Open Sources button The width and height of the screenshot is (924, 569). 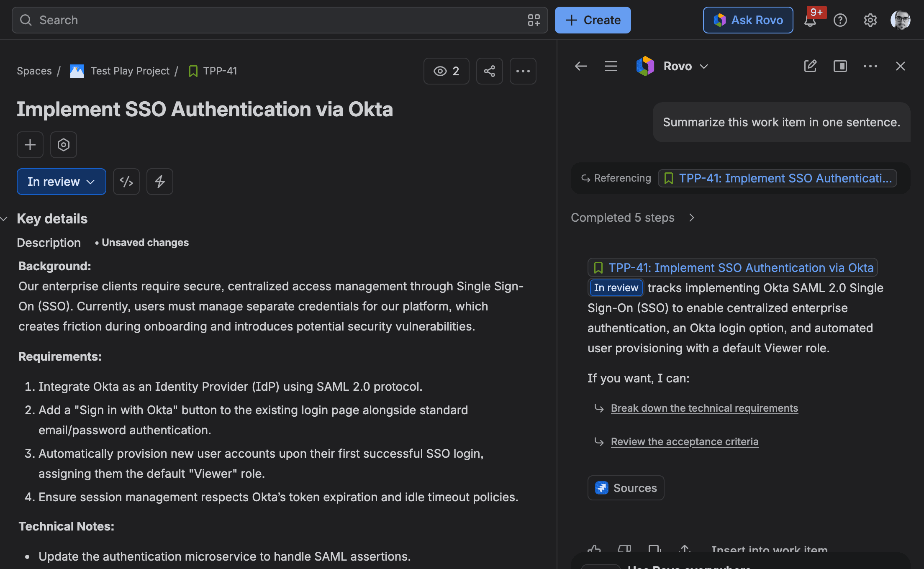[626, 488]
